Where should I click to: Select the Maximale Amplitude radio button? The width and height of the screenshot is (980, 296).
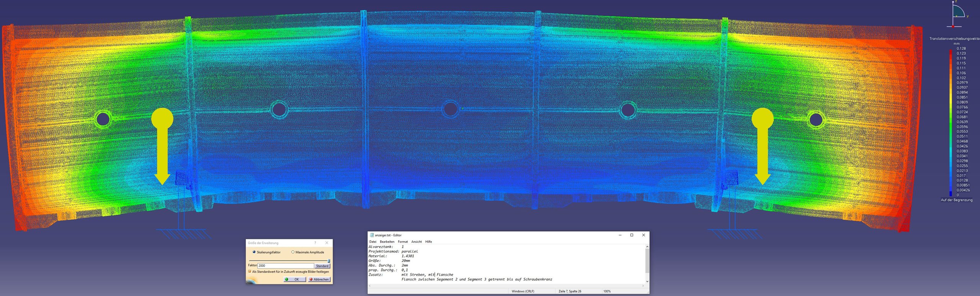293,252
